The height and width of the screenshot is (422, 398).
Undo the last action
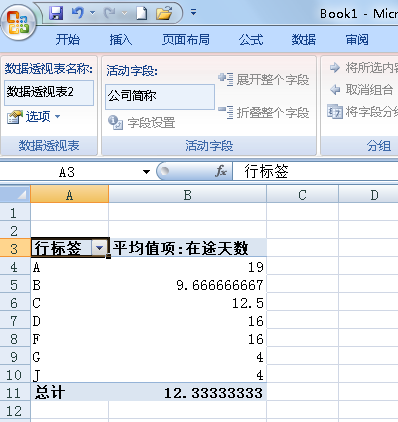point(78,13)
